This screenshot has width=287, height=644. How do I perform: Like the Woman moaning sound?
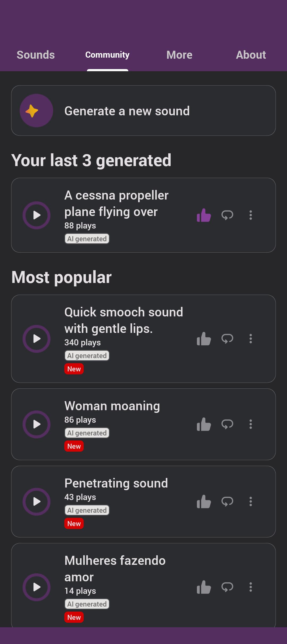pyautogui.click(x=204, y=424)
